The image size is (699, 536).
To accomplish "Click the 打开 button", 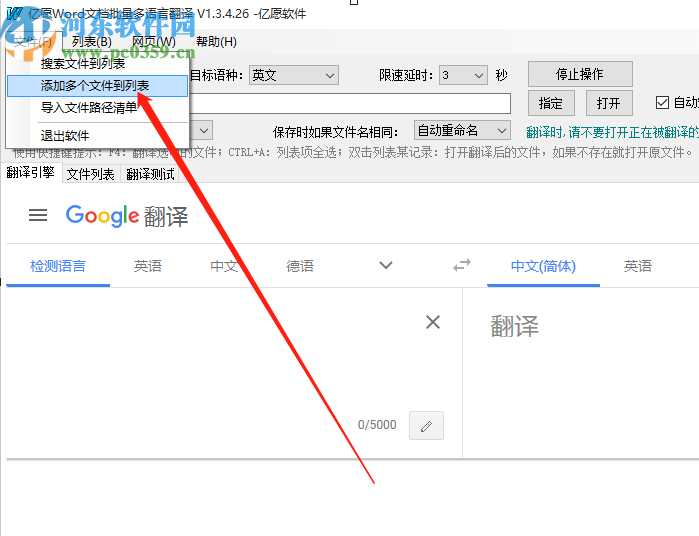I will click(609, 103).
